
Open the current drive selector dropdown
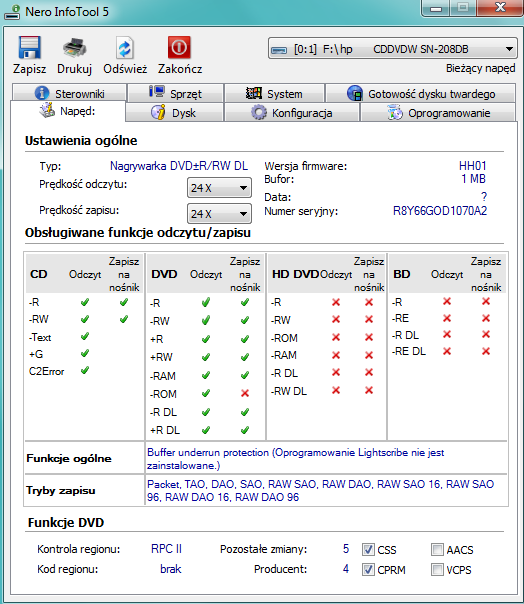393,49
